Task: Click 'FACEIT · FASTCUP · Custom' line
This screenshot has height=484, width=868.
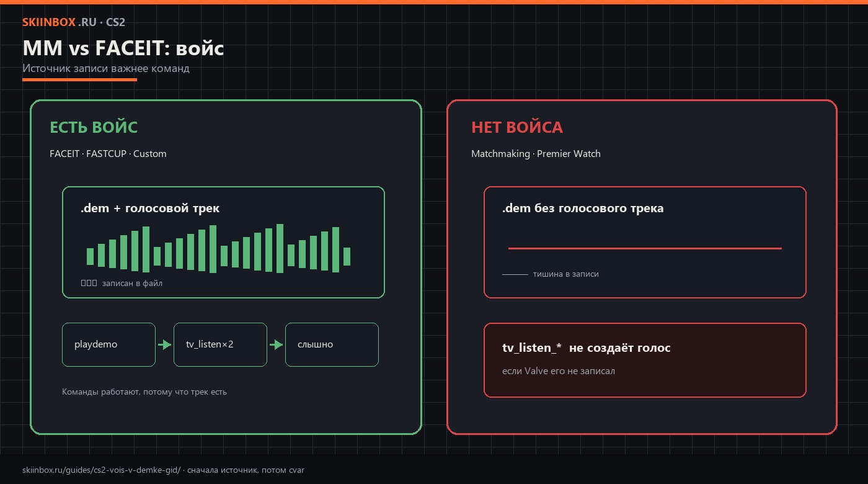Action: (108, 154)
